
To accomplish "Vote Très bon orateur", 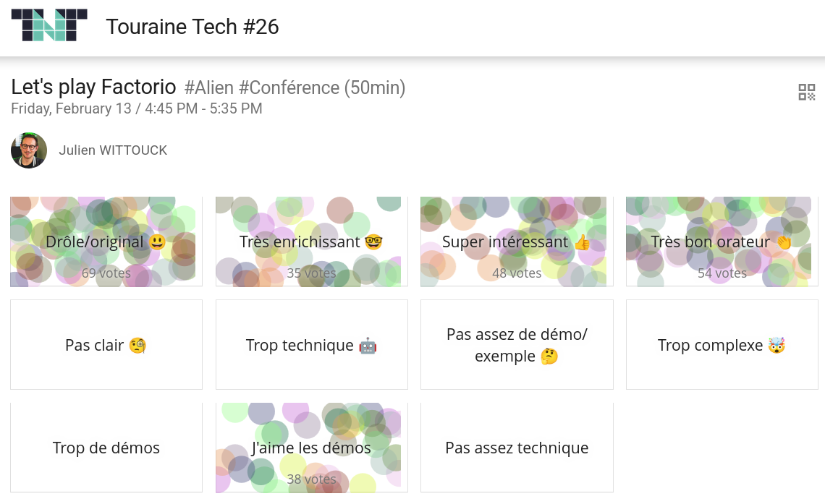I will click(x=722, y=242).
